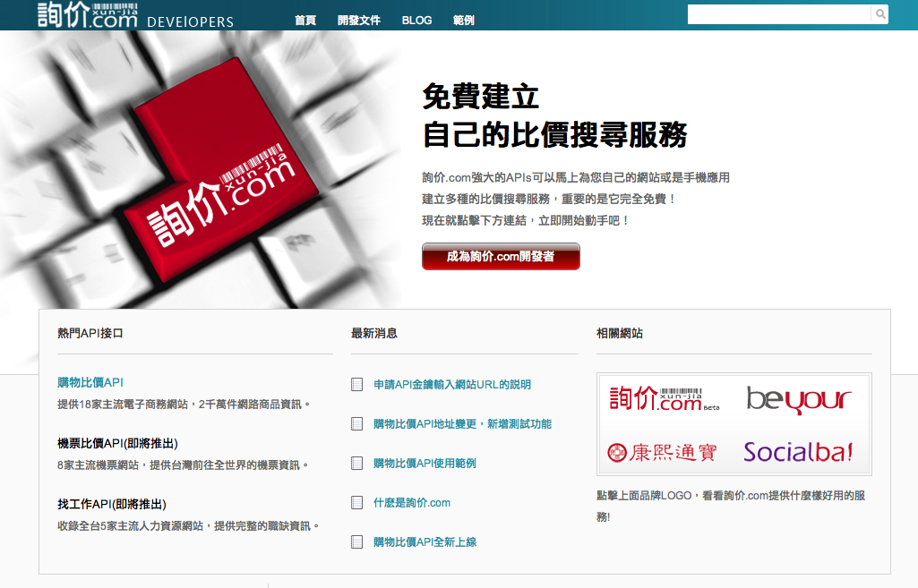Click the 免費建立 headline text
918x588 pixels.
481,97
